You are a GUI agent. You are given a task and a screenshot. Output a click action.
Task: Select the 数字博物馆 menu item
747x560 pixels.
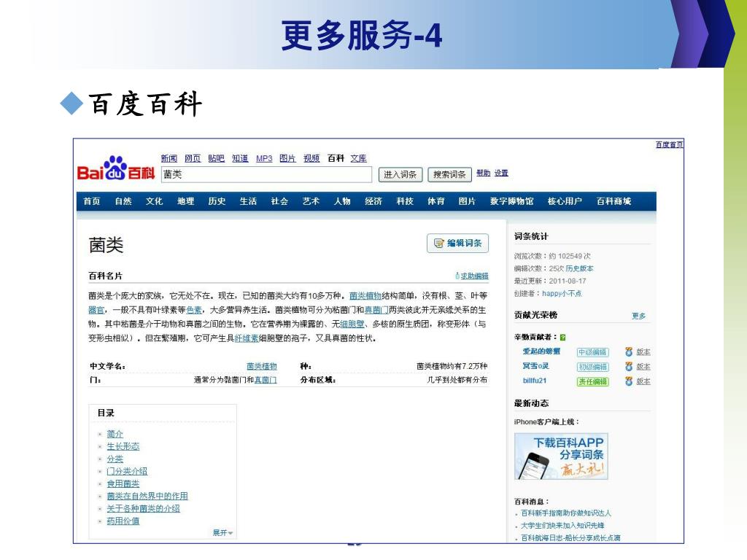tap(512, 201)
